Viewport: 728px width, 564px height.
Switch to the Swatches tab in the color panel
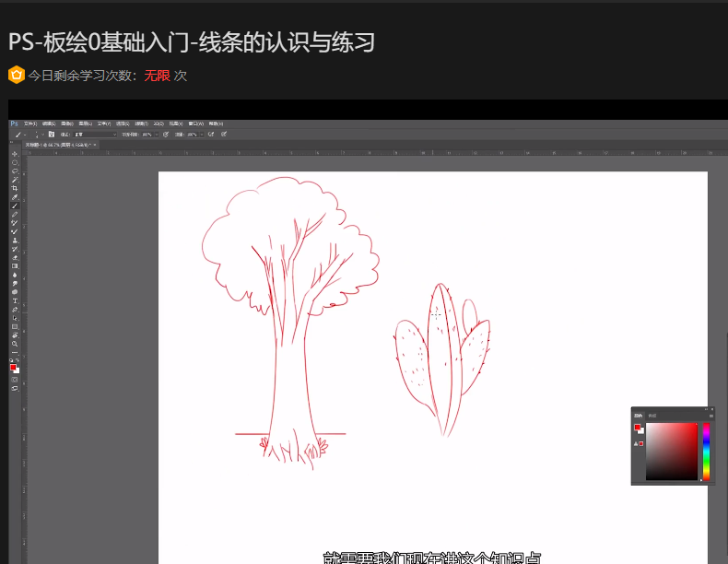click(x=652, y=416)
